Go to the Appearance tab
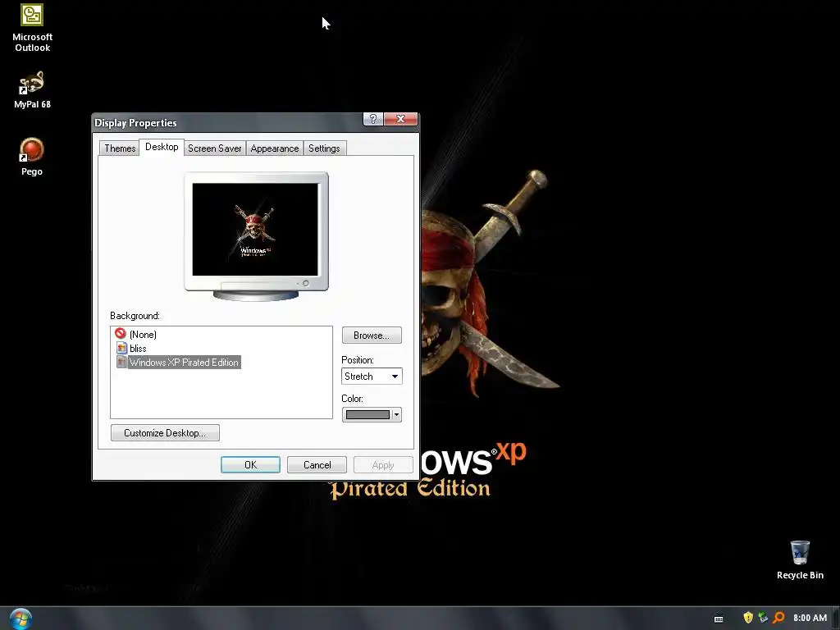The width and height of the screenshot is (840, 630). (275, 148)
